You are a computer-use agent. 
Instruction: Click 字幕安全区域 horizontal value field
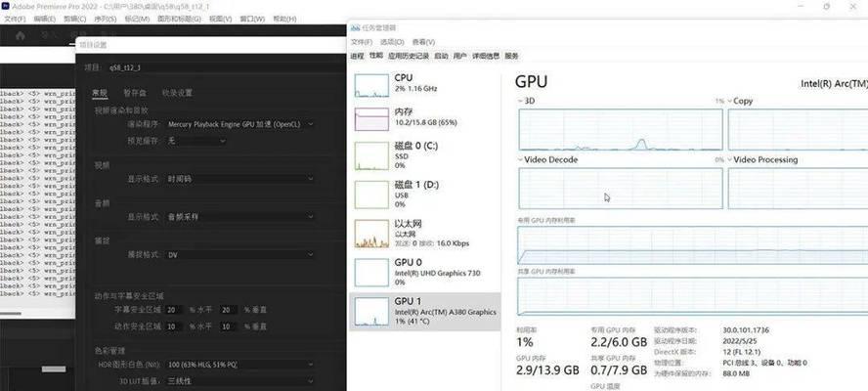(174, 309)
